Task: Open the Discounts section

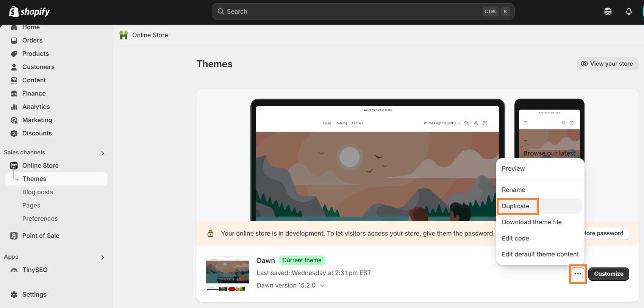Action: click(37, 133)
